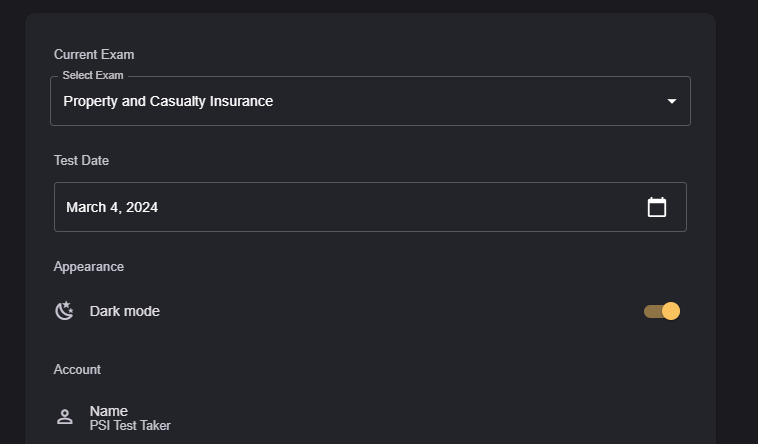Click the yellow knob of the Dark mode switch
The height and width of the screenshot is (444, 758).
pyautogui.click(x=671, y=311)
